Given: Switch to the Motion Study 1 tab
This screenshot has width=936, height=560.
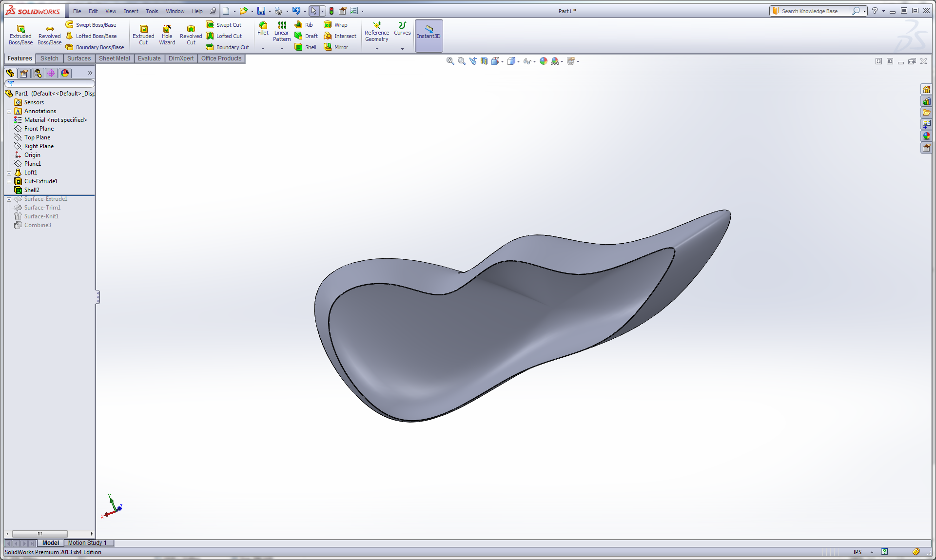Looking at the screenshot, I should coord(87,543).
